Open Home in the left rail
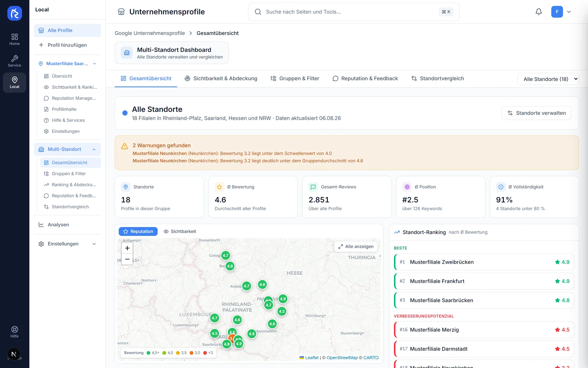Image resolution: width=588 pixels, height=368 pixels. coord(14,39)
